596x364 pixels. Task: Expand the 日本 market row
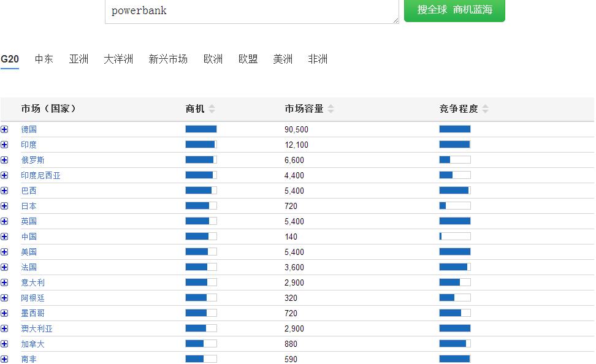click(x=5, y=205)
